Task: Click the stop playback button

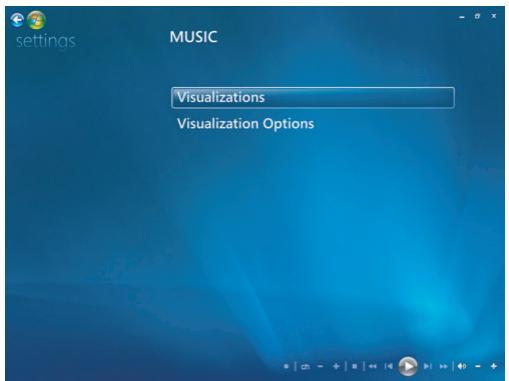Action: [354, 366]
